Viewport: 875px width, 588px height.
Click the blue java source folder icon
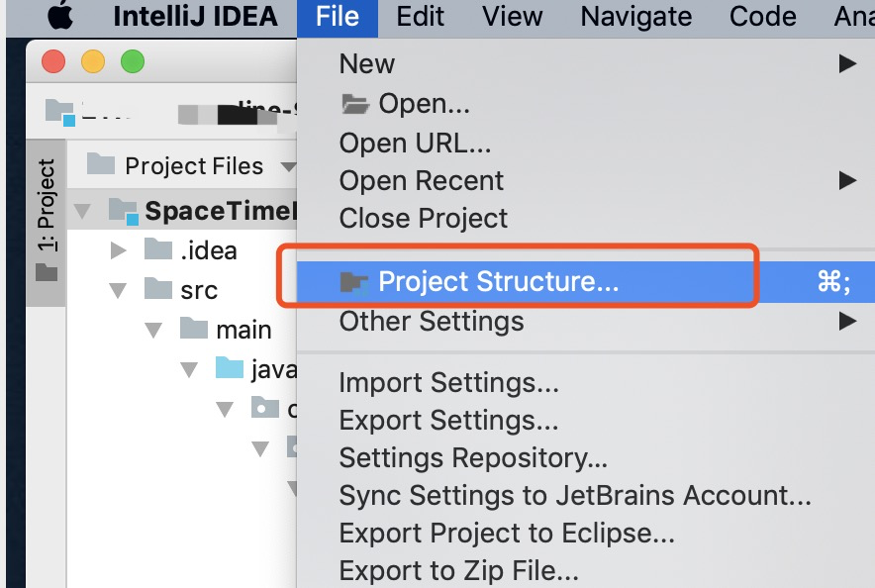click(x=230, y=369)
